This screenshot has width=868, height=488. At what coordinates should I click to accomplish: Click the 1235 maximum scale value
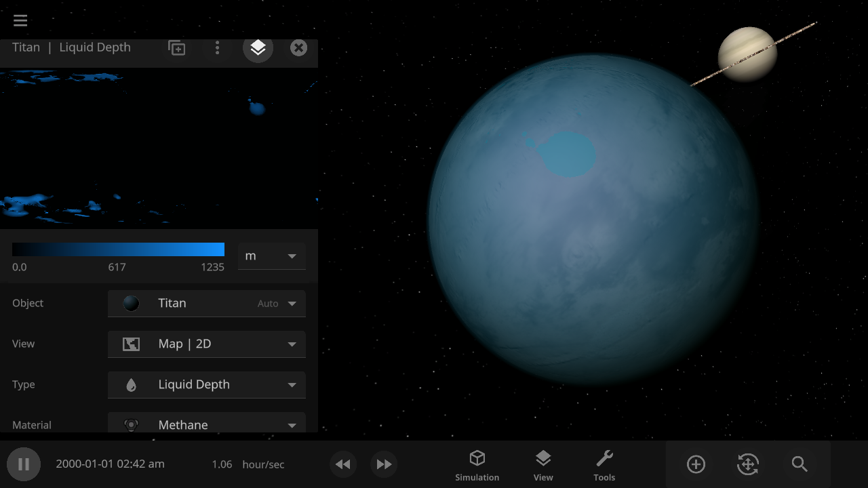click(212, 267)
